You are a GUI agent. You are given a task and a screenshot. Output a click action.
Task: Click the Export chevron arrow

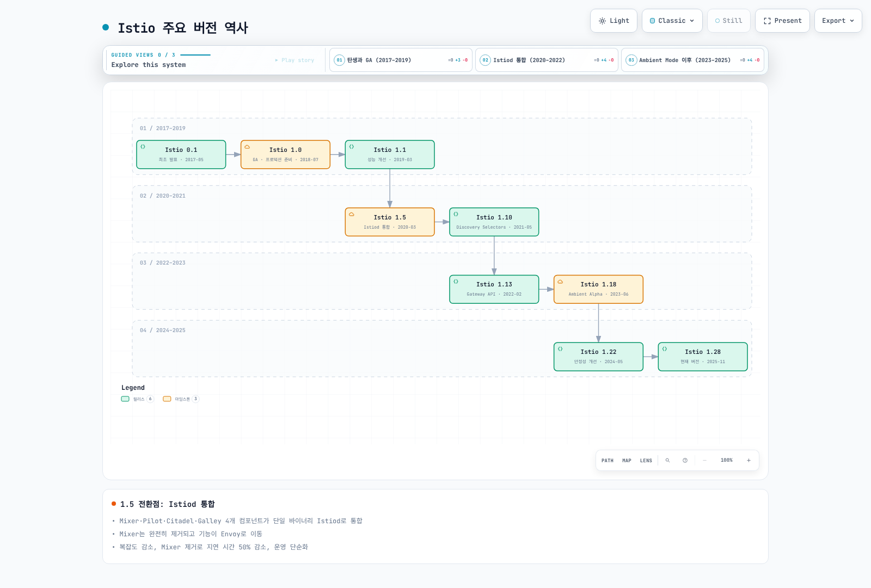pyautogui.click(x=852, y=21)
